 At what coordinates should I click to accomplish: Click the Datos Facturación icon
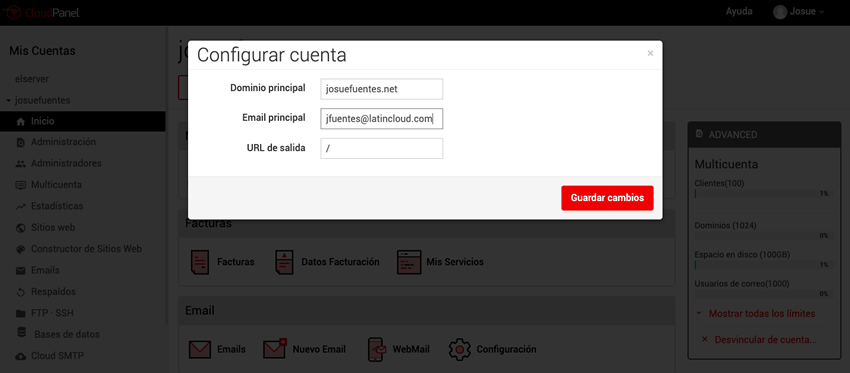pyautogui.click(x=284, y=262)
